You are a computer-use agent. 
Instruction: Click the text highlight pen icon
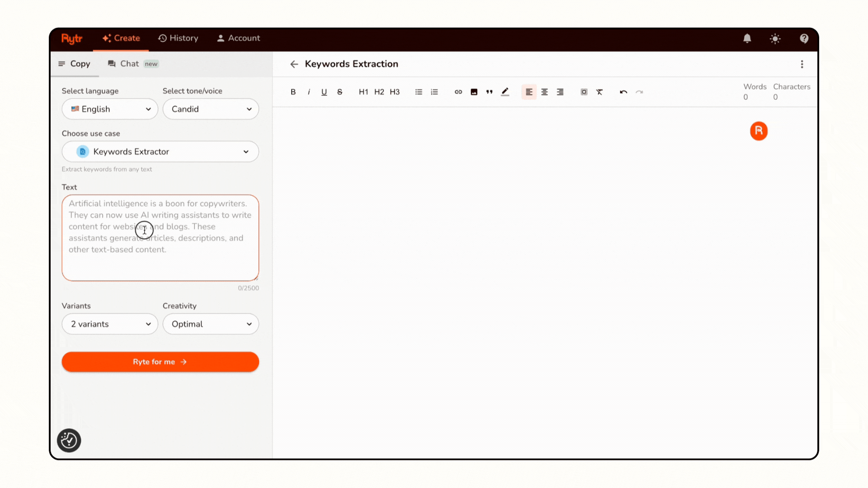tap(505, 92)
